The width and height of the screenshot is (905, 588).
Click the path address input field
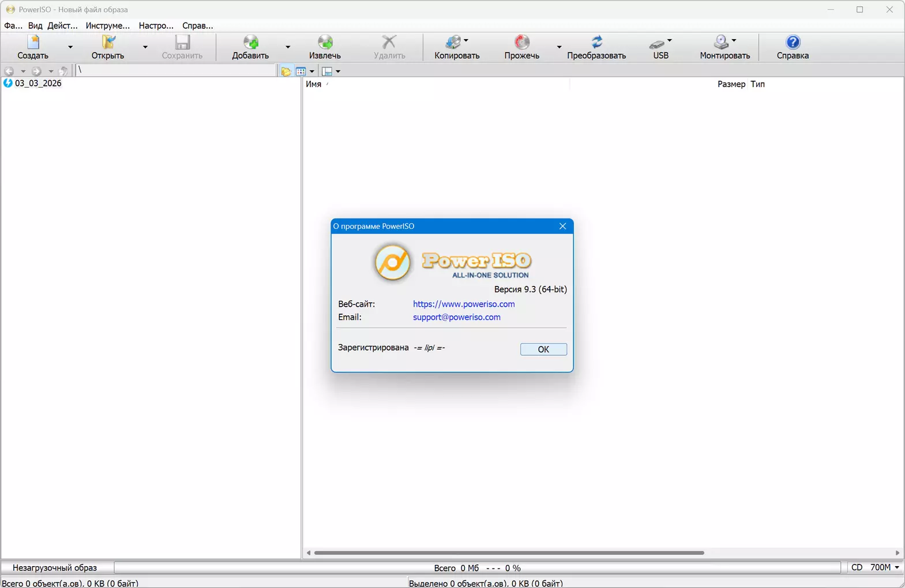(x=176, y=70)
